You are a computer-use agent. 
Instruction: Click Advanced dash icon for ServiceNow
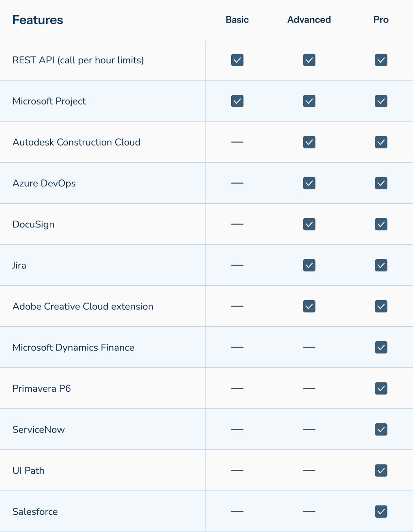pos(309,430)
